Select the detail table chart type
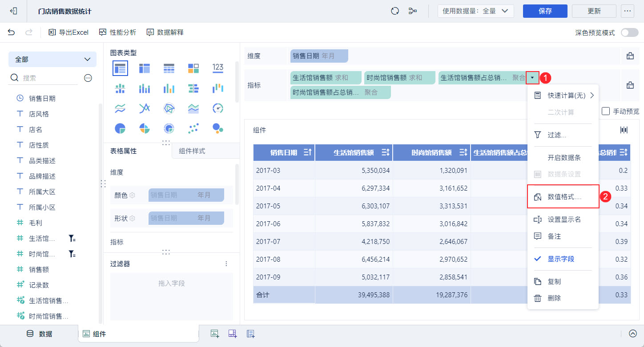 pos(169,68)
